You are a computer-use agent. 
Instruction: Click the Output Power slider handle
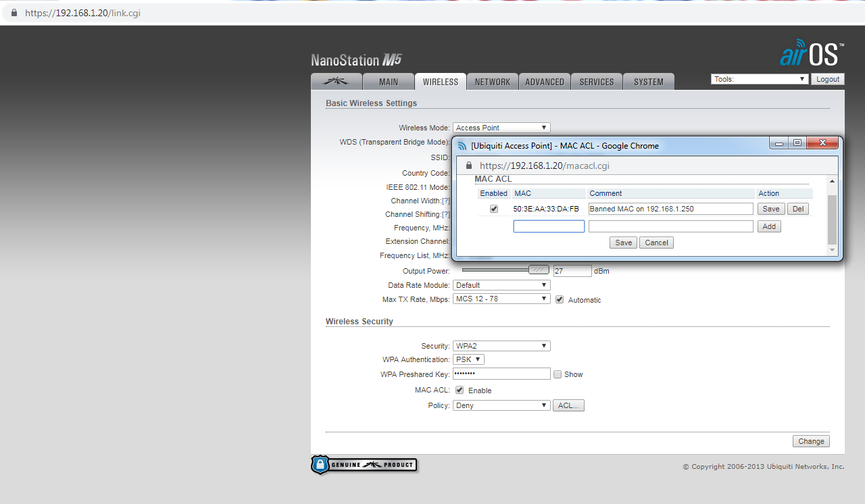pyautogui.click(x=539, y=270)
